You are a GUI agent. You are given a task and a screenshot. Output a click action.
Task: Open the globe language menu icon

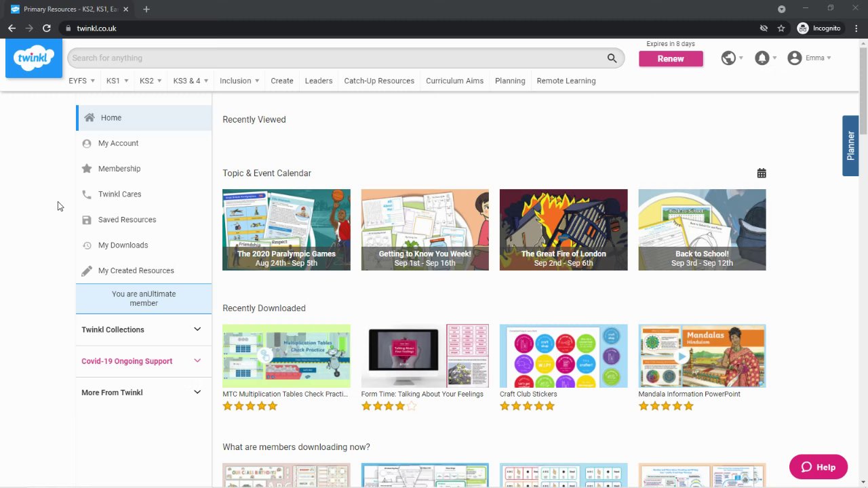click(728, 58)
